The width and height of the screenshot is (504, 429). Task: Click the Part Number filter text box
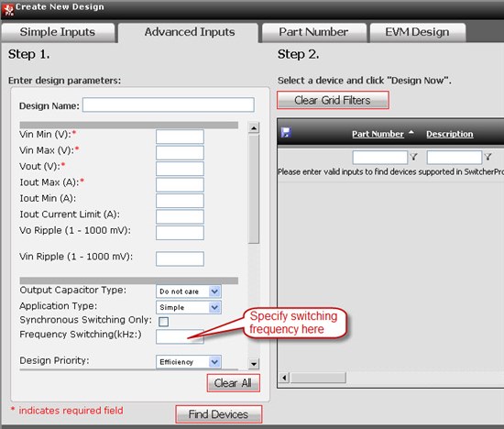(380, 158)
